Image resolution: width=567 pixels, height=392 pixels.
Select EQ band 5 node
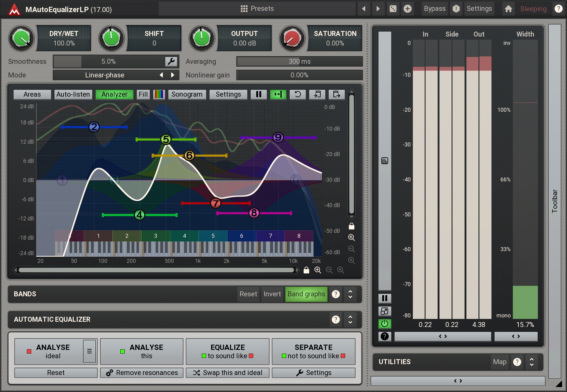(x=166, y=140)
